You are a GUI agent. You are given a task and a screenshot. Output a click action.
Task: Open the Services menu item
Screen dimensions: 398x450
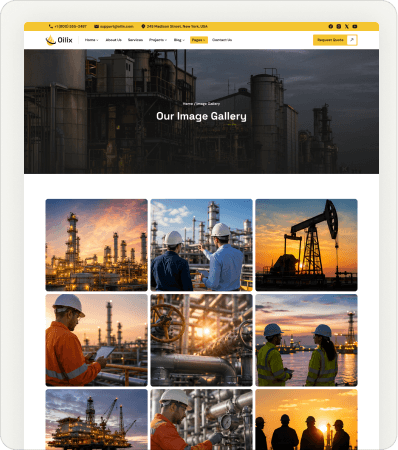tap(135, 40)
